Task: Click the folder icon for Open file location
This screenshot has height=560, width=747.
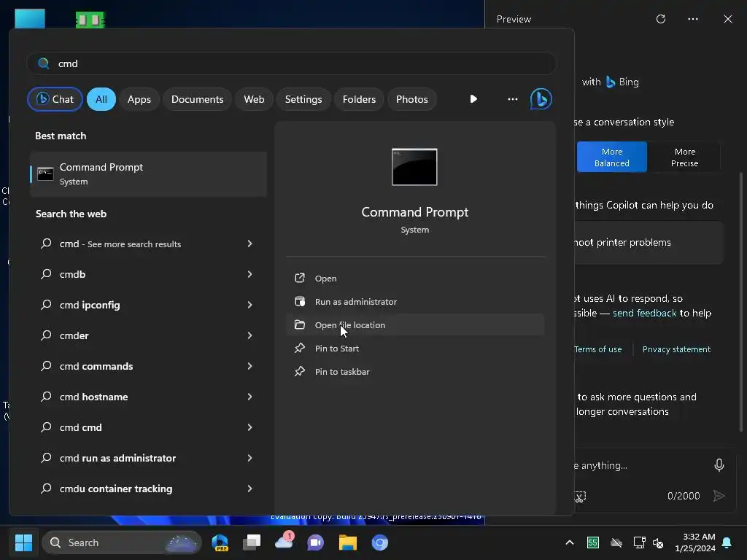Action: coord(300,324)
